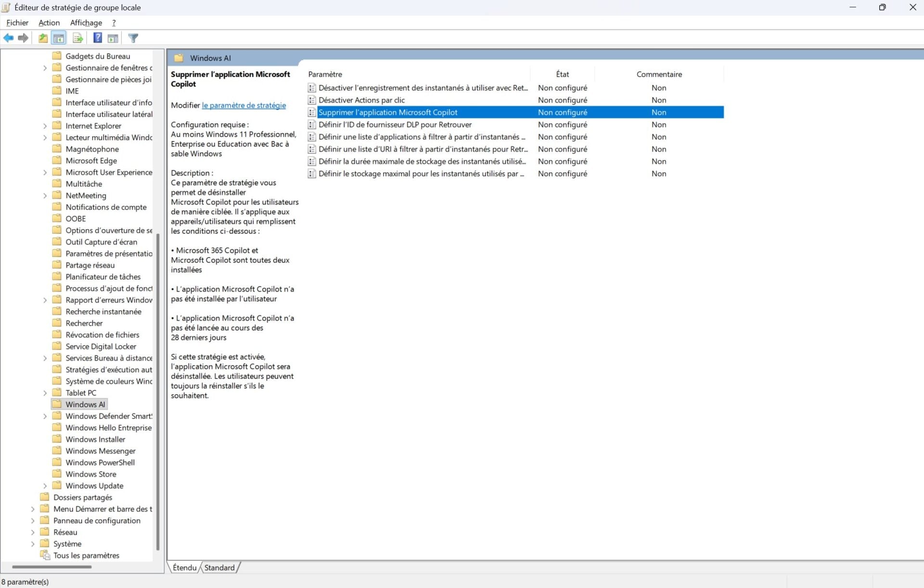The height and width of the screenshot is (588, 924).
Task: Select Outil Capture d'écran tree item
Action: pos(101,242)
